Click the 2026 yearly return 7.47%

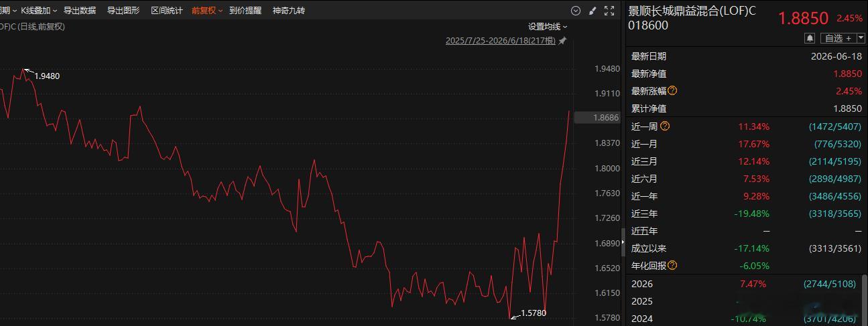click(x=753, y=284)
